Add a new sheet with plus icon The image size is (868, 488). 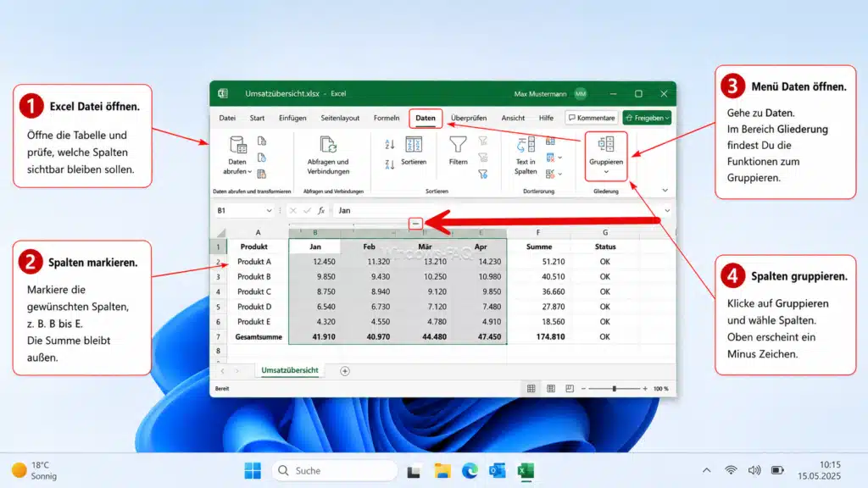345,371
